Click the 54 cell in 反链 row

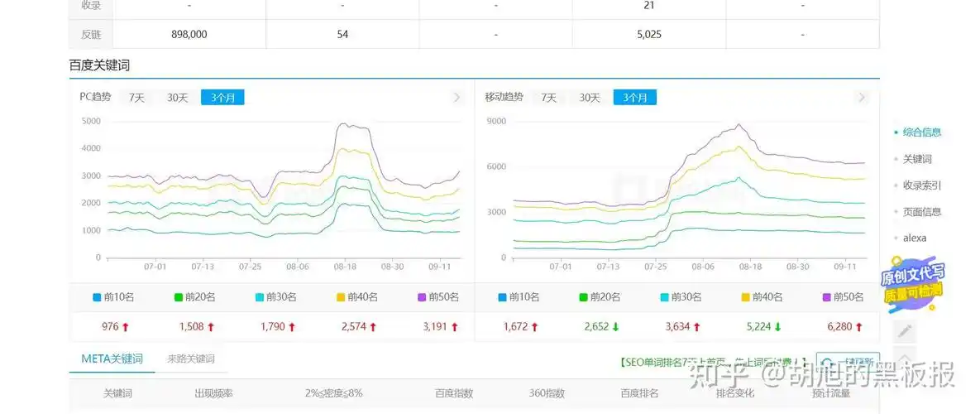(342, 35)
